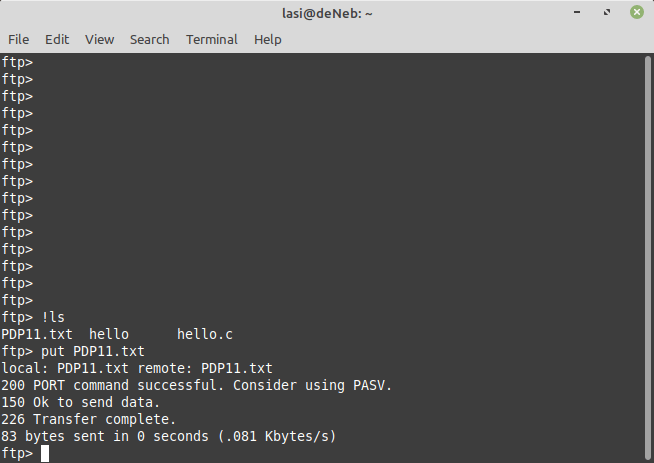Open the File menu
Screen dimensions: 654x463
[19, 39]
